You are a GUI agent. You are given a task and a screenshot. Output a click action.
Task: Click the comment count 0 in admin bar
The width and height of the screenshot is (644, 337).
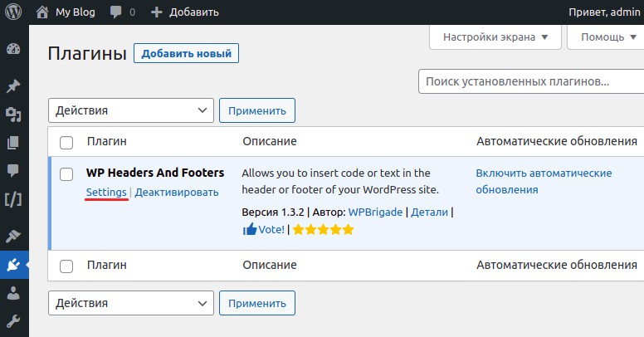click(132, 12)
